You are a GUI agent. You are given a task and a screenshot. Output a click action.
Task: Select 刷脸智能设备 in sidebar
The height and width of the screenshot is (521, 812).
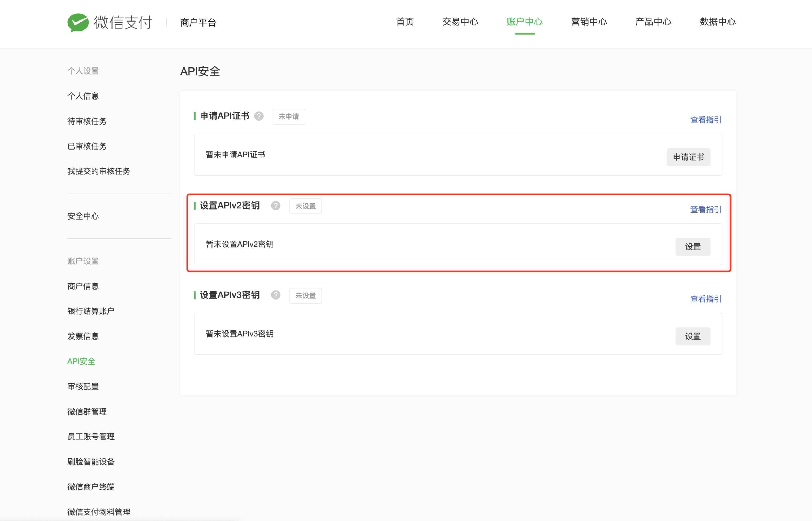[90, 462]
